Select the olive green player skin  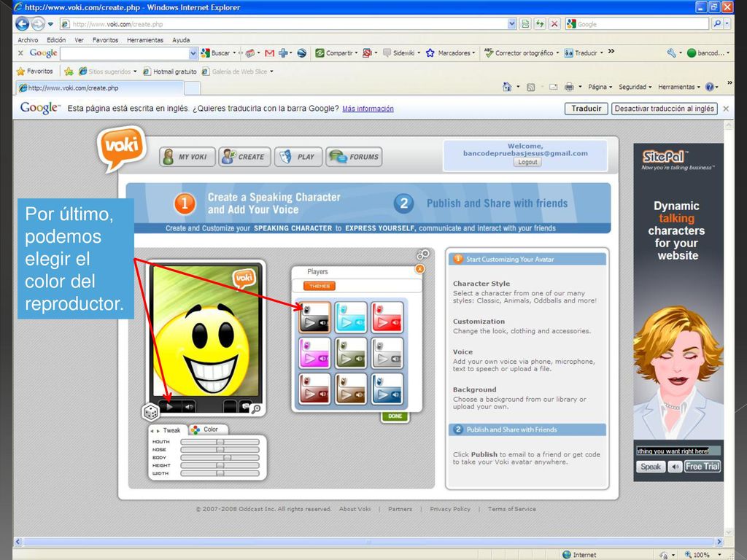tap(351, 354)
